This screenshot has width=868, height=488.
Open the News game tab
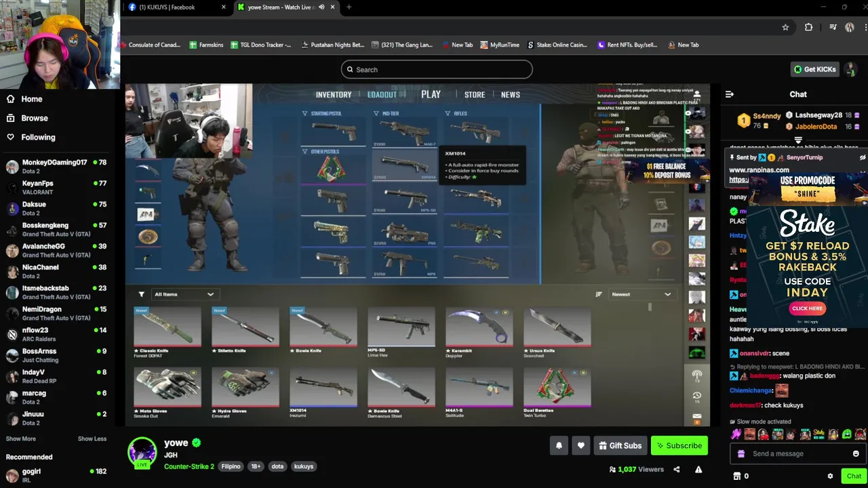(x=511, y=95)
